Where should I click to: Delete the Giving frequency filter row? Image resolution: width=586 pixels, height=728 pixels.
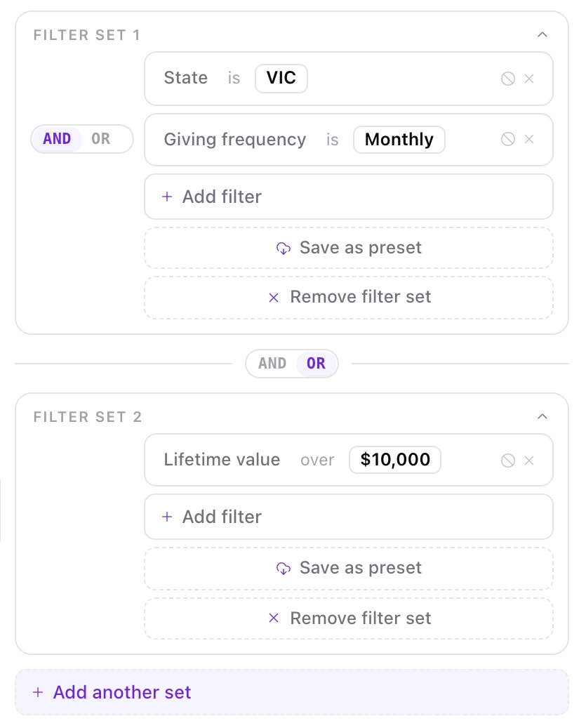(529, 139)
